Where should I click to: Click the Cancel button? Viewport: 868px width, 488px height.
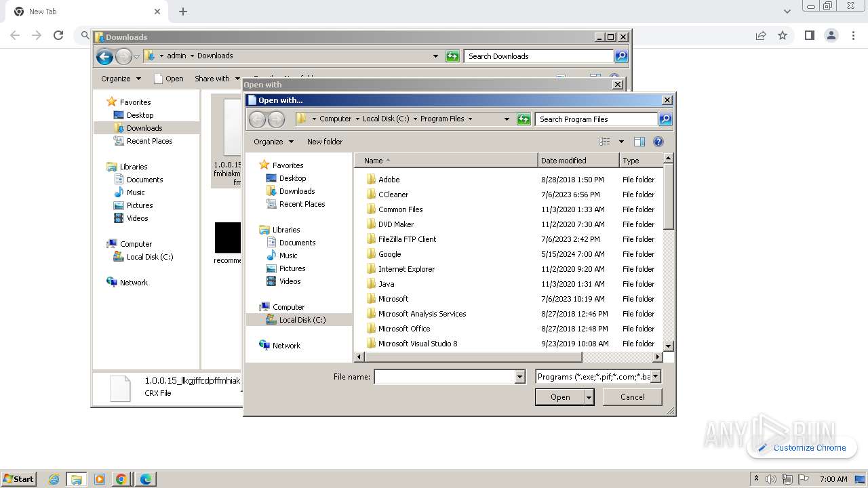click(632, 397)
